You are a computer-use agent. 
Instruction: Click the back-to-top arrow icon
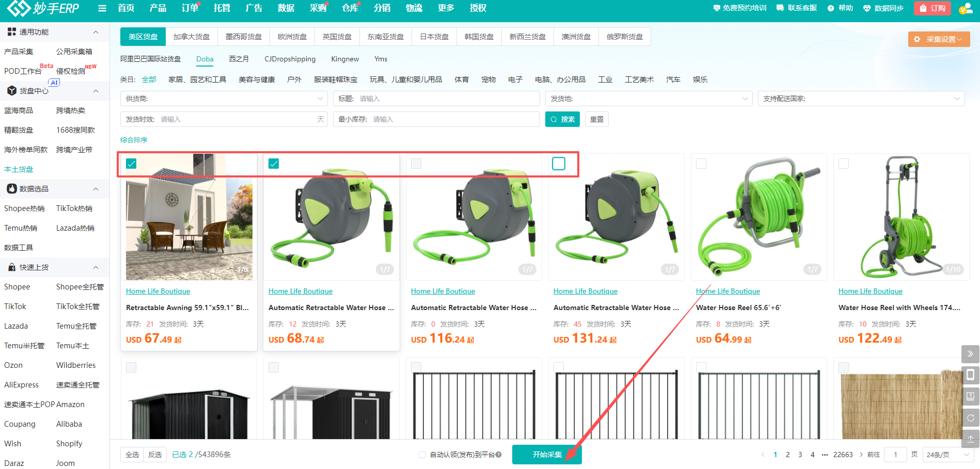(x=970, y=439)
